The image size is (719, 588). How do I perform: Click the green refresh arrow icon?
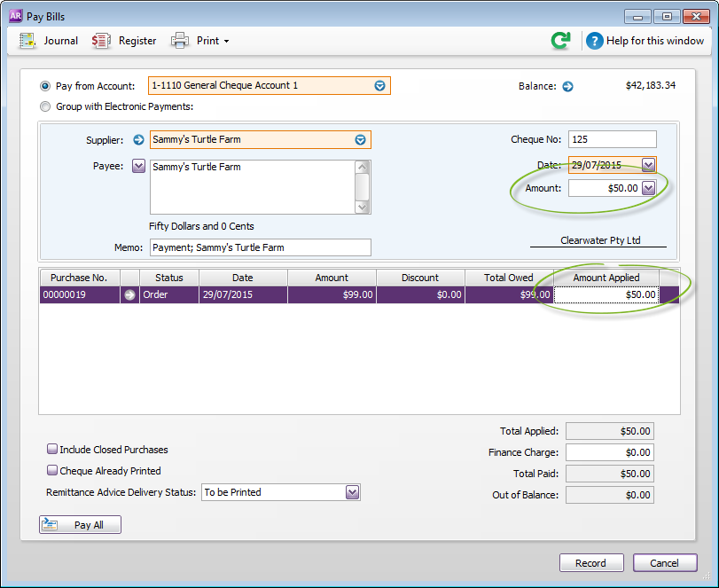tap(560, 41)
